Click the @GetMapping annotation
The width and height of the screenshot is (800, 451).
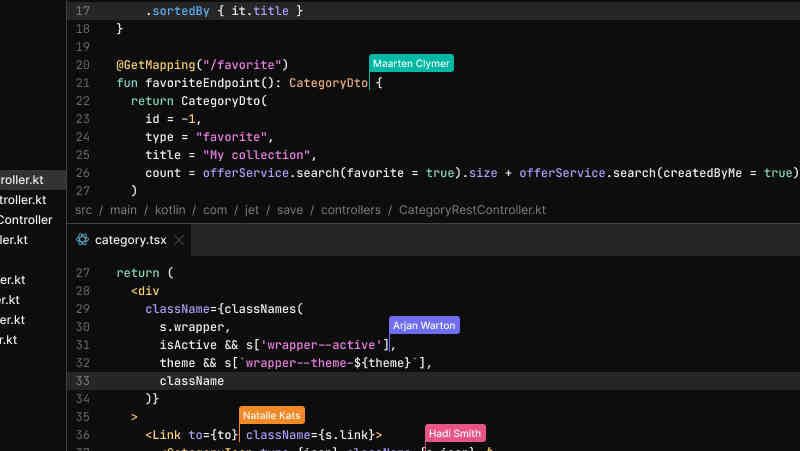click(156, 65)
